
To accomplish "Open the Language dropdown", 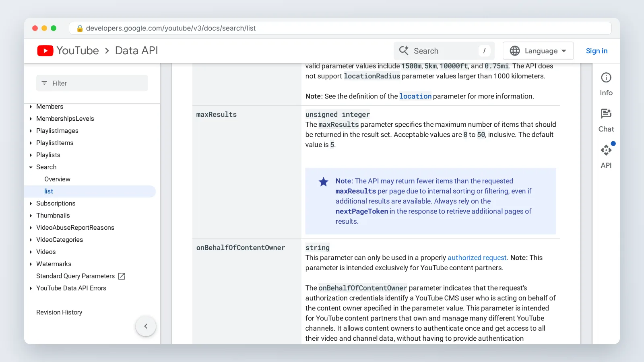I will coord(538,51).
